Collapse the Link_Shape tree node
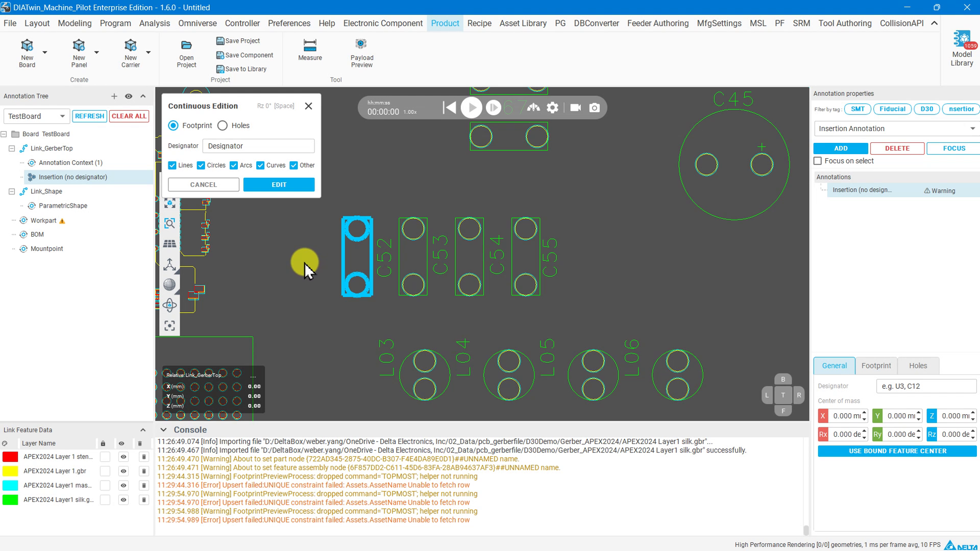Screen dimensions: 980x551 click(12, 191)
